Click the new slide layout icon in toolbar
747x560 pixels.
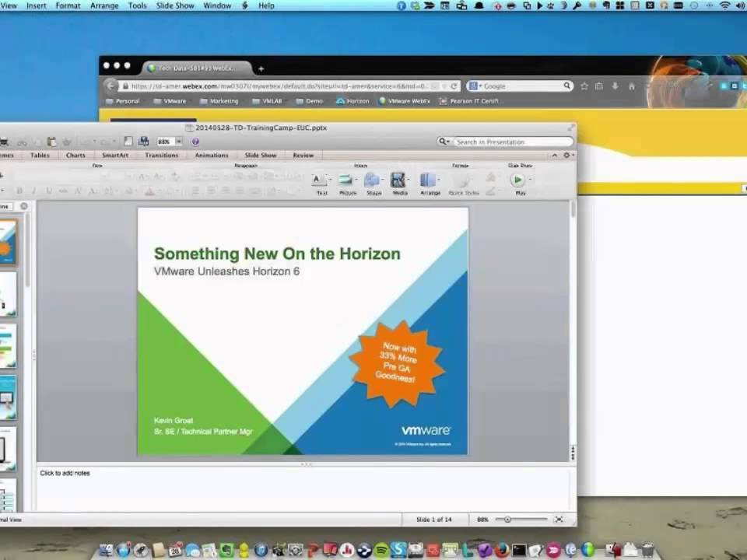coord(128,142)
